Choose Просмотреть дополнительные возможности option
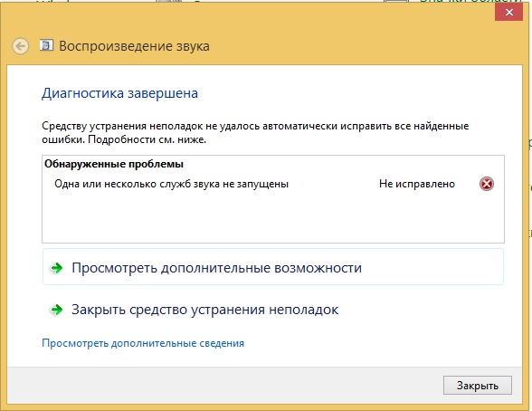 [273, 267]
